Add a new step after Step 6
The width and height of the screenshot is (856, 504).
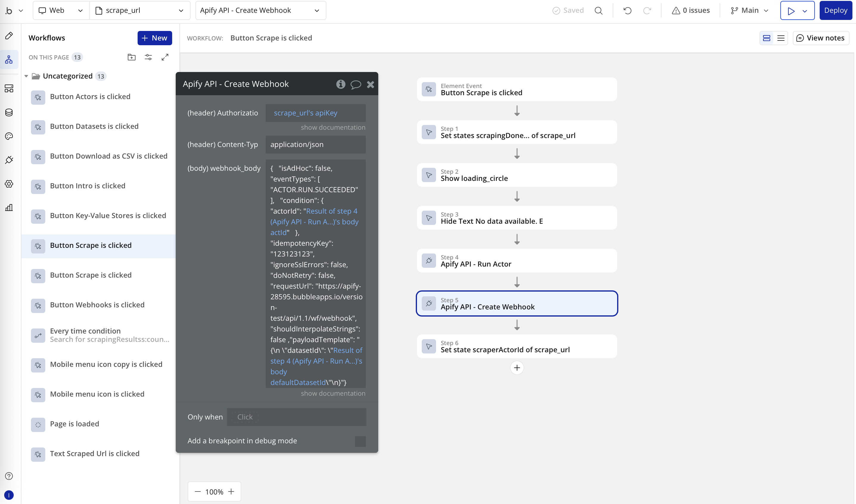pyautogui.click(x=517, y=368)
